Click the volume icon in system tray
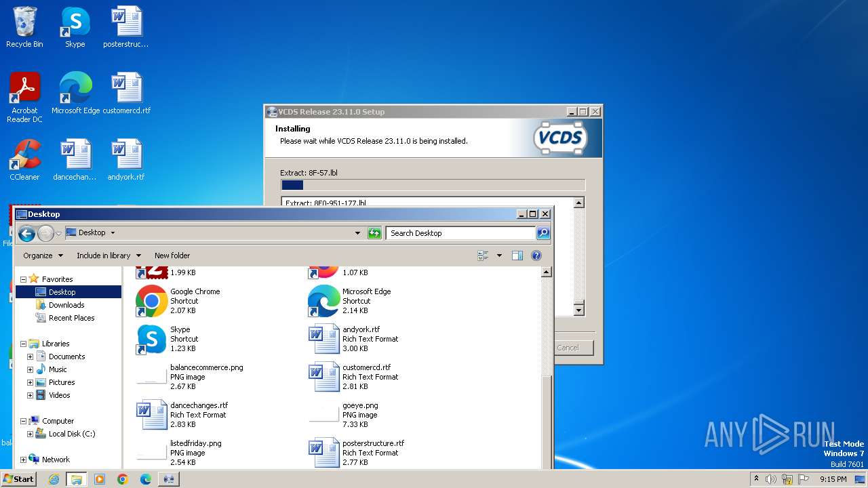The height and width of the screenshot is (488, 868). coord(771,479)
